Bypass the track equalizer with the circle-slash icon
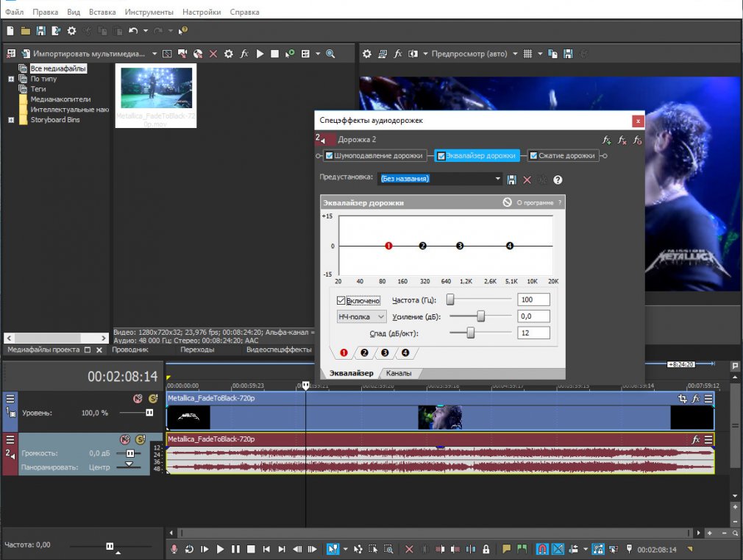This screenshot has width=743, height=560. 507,202
